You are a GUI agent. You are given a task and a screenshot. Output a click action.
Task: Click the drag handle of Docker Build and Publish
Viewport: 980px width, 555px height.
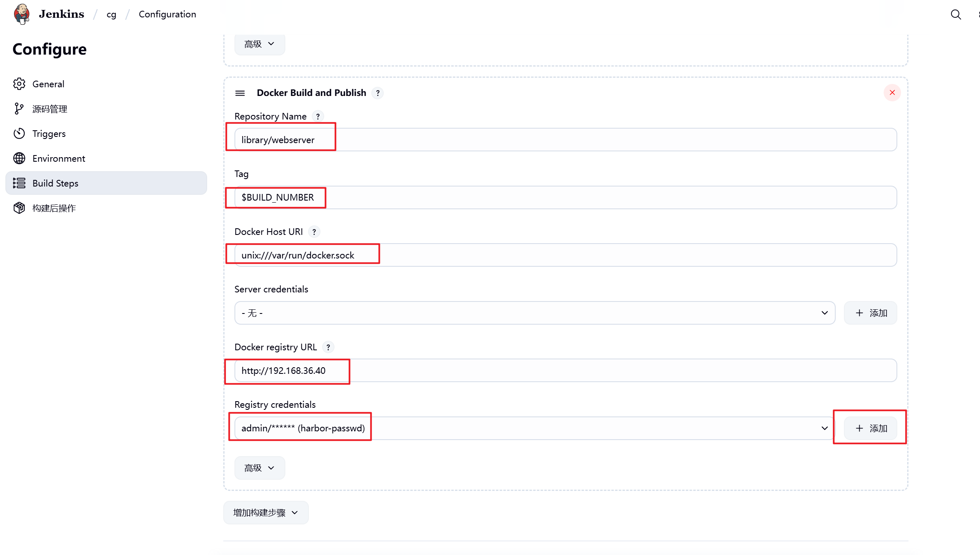240,93
